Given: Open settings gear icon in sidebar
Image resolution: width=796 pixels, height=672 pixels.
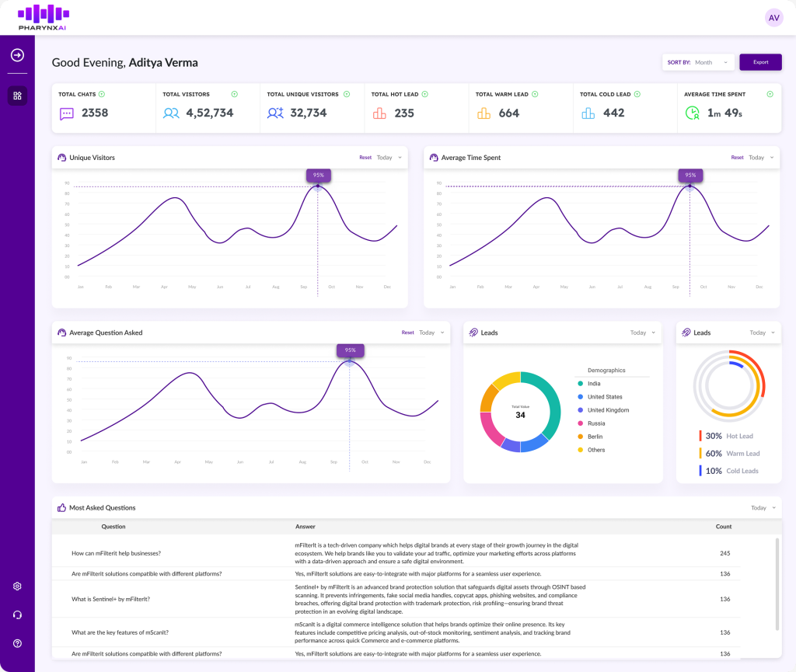Looking at the screenshot, I should [x=17, y=587].
